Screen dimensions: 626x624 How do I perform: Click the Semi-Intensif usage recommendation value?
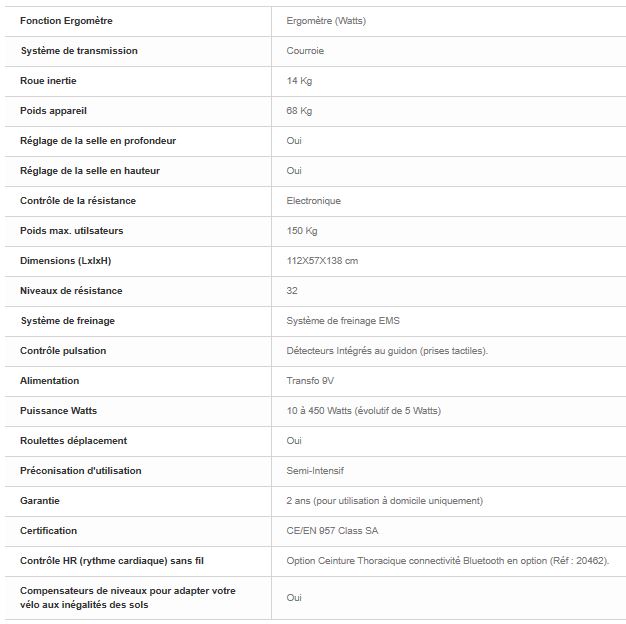pos(315,471)
